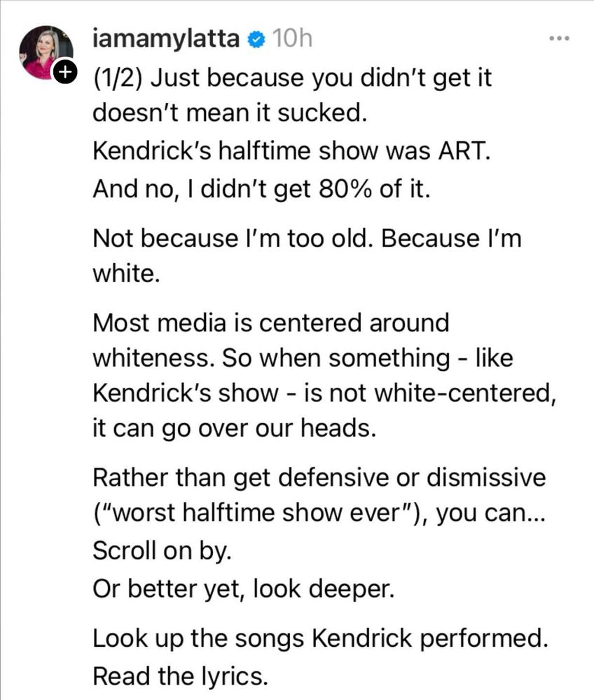This screenshot has height=700, width=594.
Task: Tap the plus follow icon on avatar
Action: pyautogui.click(x=65, y=71)
